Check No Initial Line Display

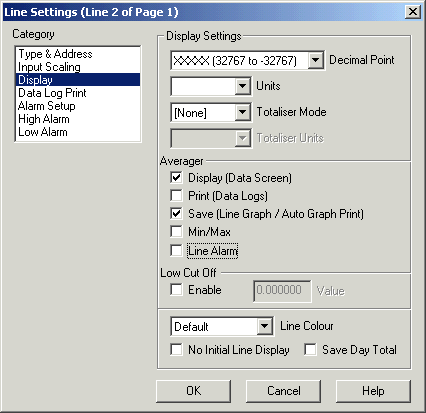[x=176, y=350]
